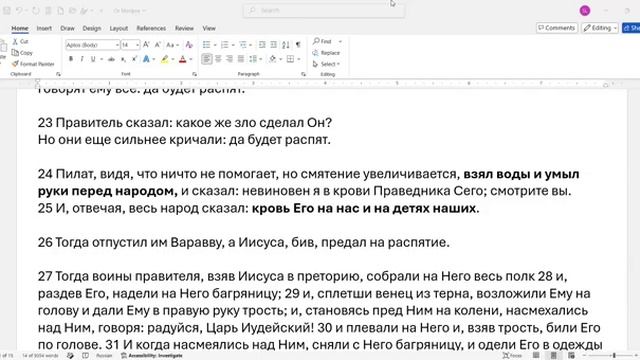Save the document from the title bar

(x=7, y=11)
